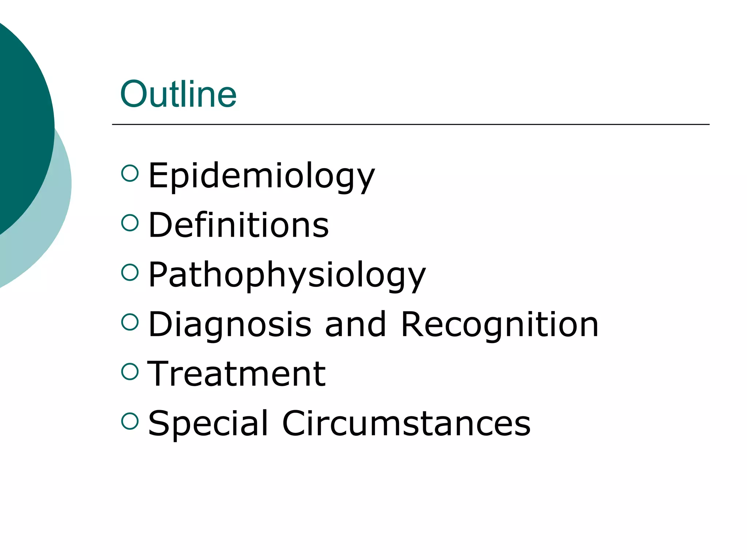This screenshot has width=747, height=560.
Task: Click the word Circumstances
Action: [406, 423]
